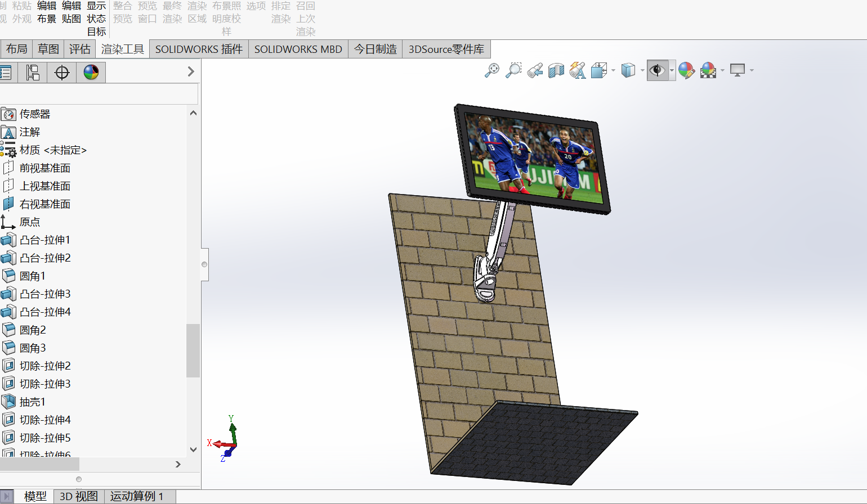The image size is (867, 504).
Task: Switch to the FeatureManager design tree tab
Action: tap(6, 72)
